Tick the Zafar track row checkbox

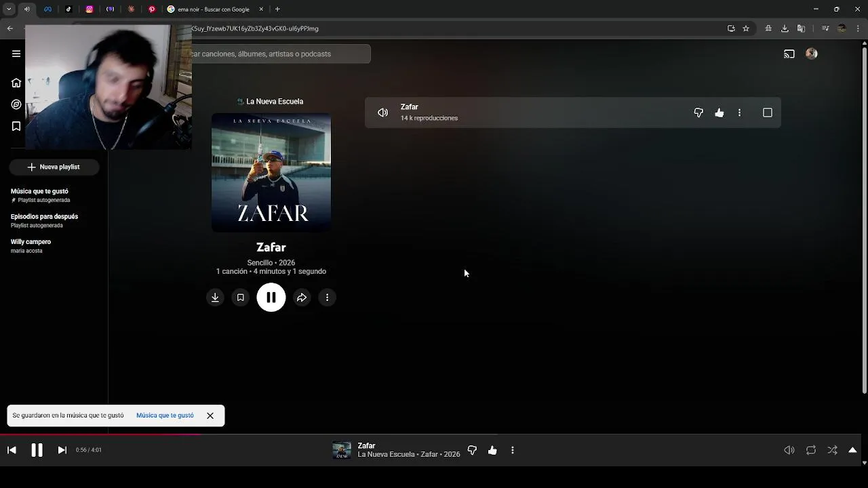[768, 113]
